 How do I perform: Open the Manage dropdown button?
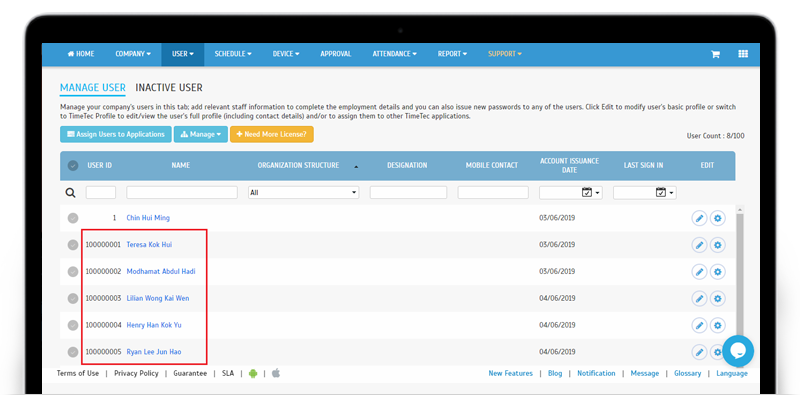[201, 135]
